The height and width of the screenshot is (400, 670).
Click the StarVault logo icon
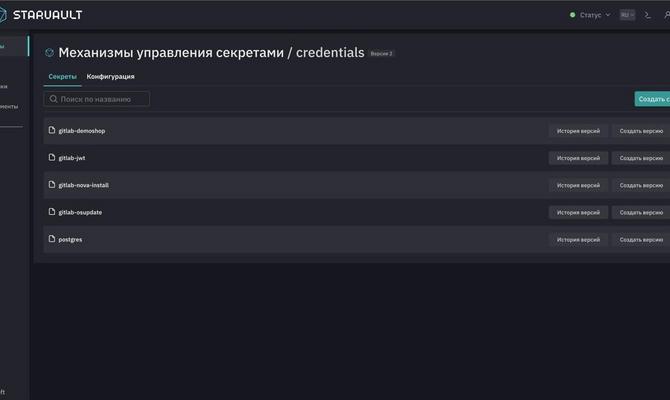pyautogui.click(x=4, y=15)
